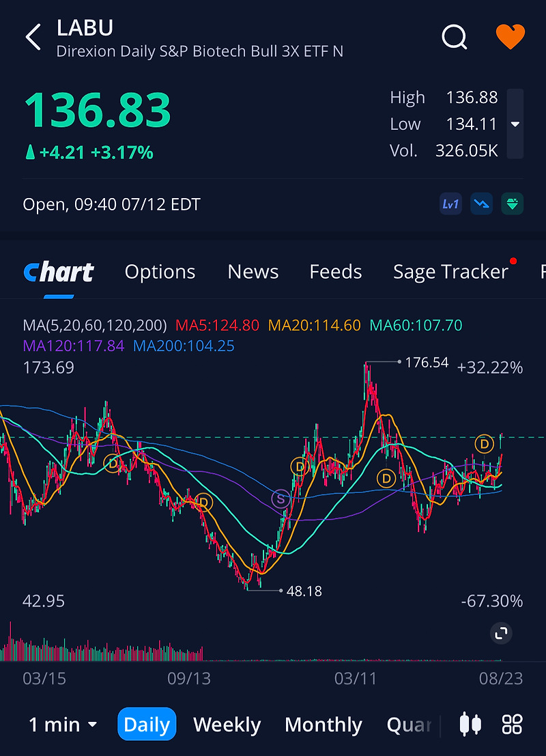This screenshot has width=546, height=756.
Task: Toggle the orange heart favorite icon
Action: (x=511, y=37)
